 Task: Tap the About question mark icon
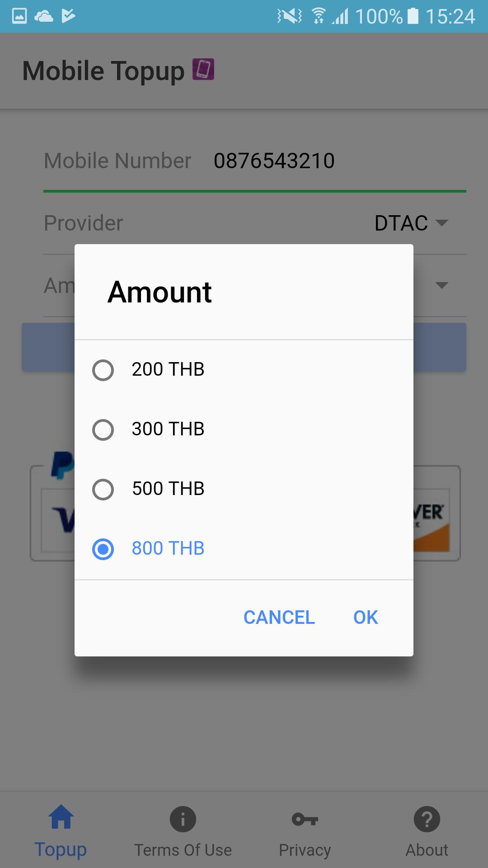[426, 818]
